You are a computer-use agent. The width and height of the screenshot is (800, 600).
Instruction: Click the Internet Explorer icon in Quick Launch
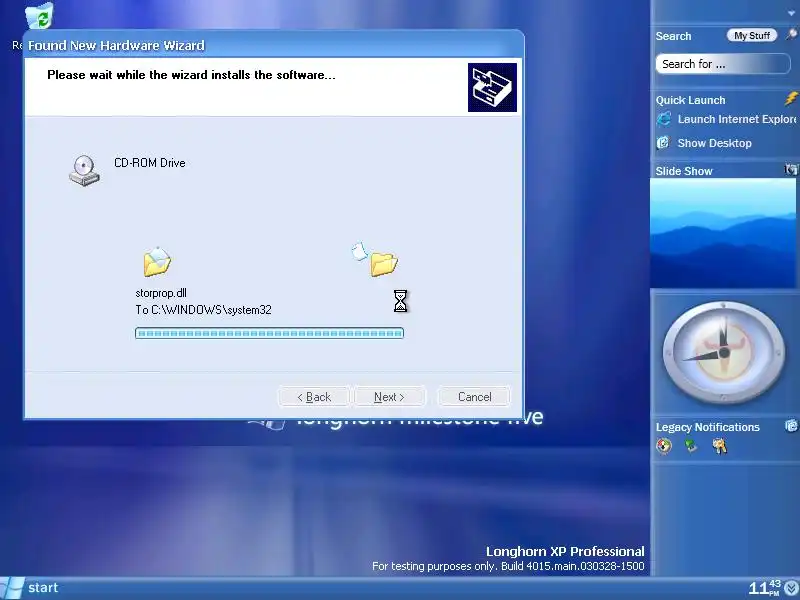tap(663, 119)
